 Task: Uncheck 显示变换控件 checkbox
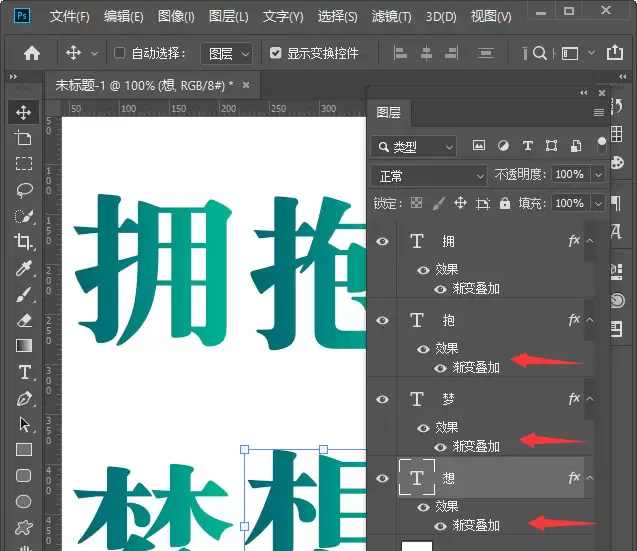[x=275, y=53]
